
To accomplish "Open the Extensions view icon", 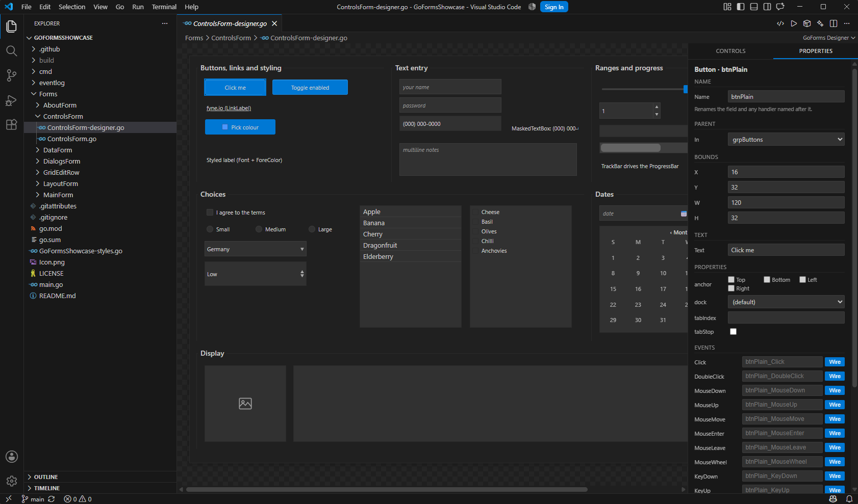I will (x=11, y=125).
